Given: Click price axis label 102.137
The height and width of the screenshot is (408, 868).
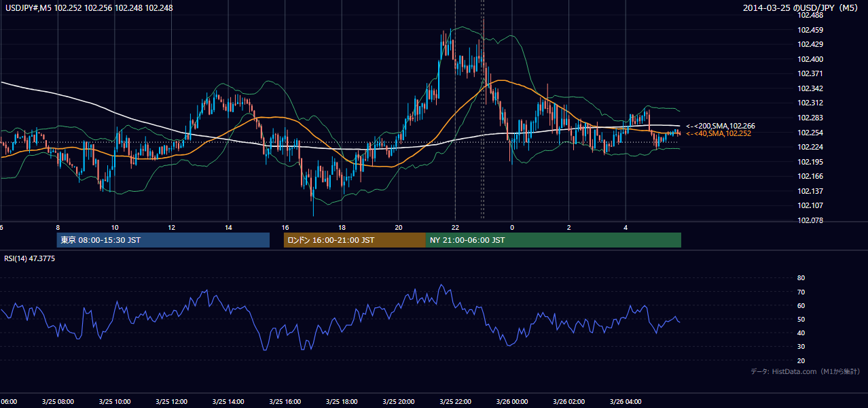Looking at the screenshot, I should click(811, 191).
